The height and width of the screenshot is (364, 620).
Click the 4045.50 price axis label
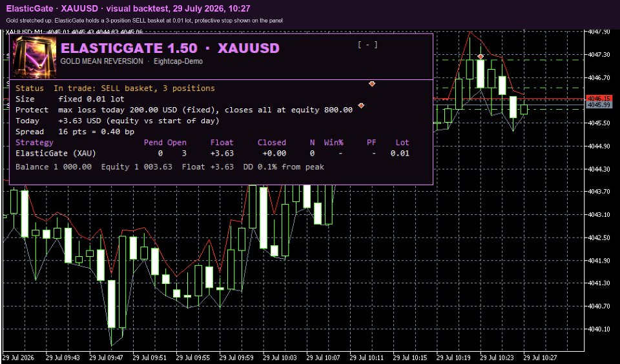(x=599, y=123)
